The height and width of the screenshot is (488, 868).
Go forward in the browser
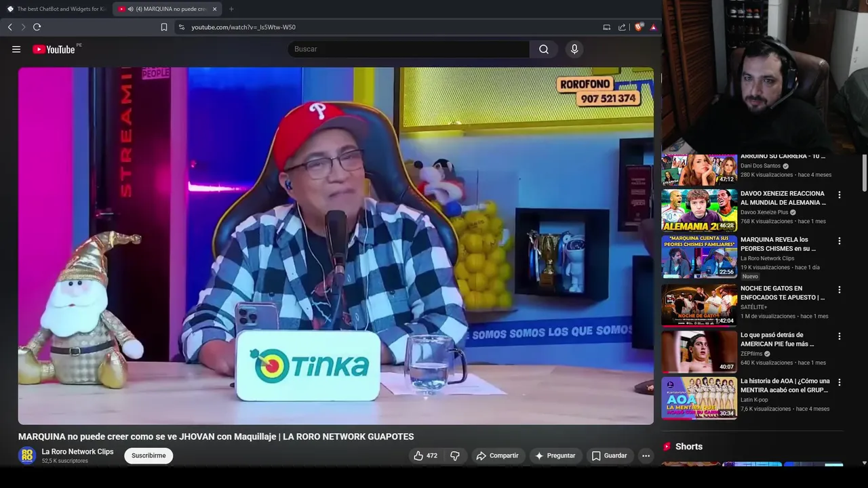tap(23, 27)
